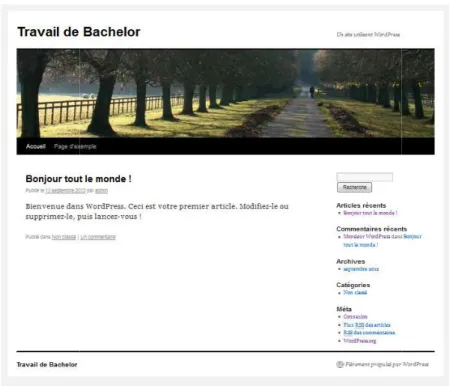Click the post publication date link
The image size is (450, 386).
65,191
